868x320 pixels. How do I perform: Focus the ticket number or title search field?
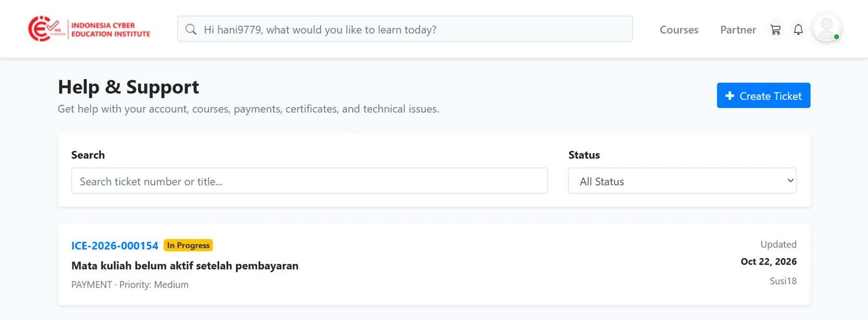[x=309, y=181]
